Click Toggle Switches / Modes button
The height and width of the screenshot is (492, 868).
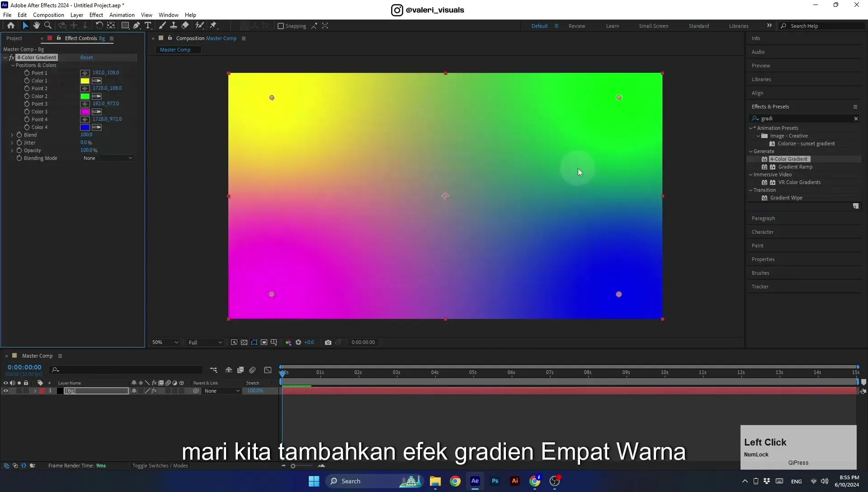[x=160, y=465]
